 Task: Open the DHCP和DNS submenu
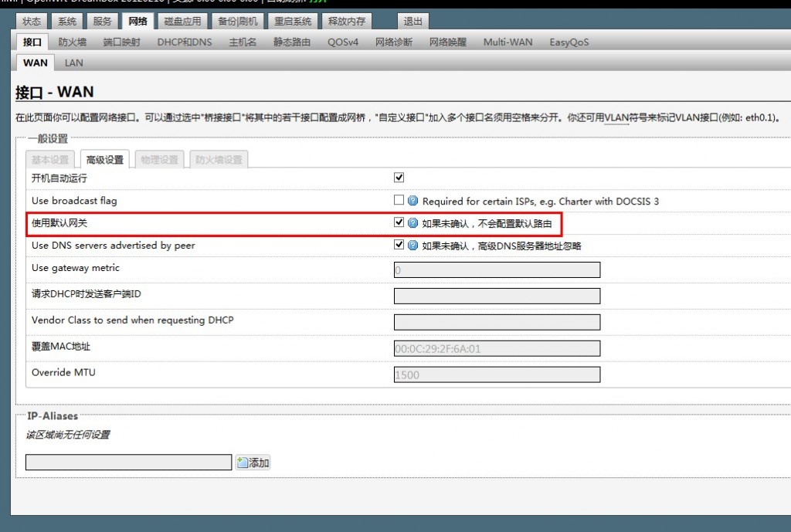click(185, 42)
